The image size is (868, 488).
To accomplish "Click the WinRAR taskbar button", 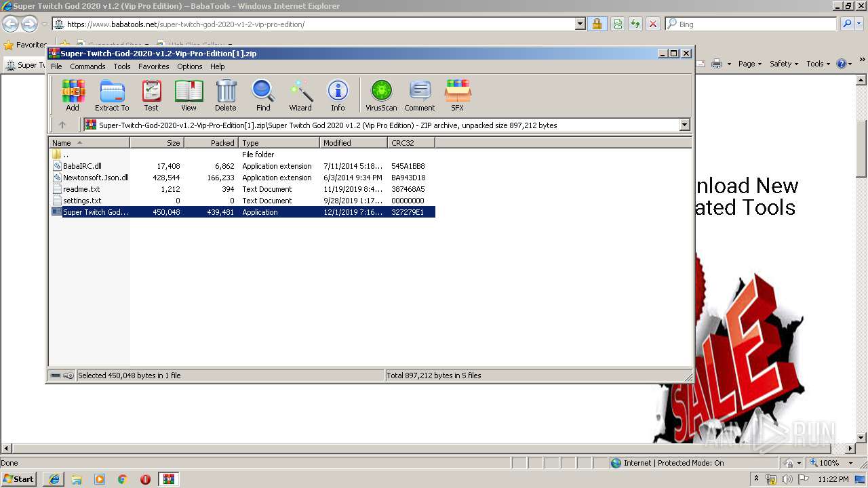I will (168, 479).
